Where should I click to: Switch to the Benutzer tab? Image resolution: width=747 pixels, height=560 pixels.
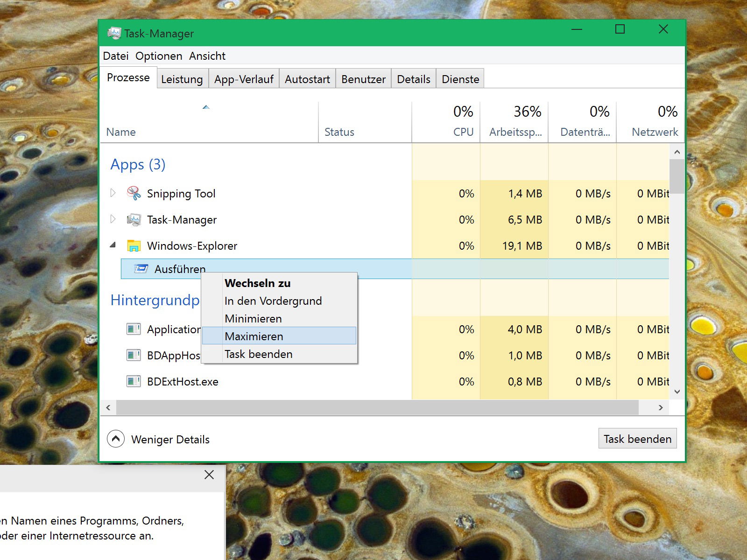pyautogui.click(x=363, y=79)
